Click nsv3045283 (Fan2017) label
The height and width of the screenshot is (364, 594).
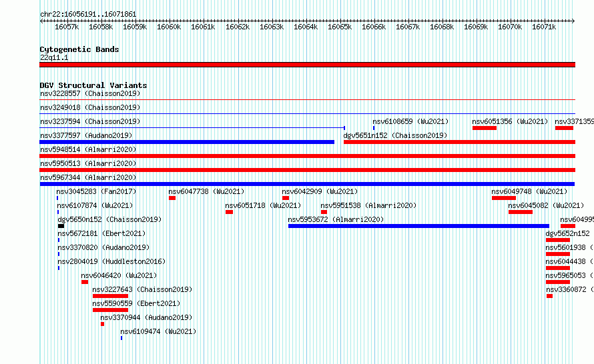pyautogui.click(x=97, y=191)
